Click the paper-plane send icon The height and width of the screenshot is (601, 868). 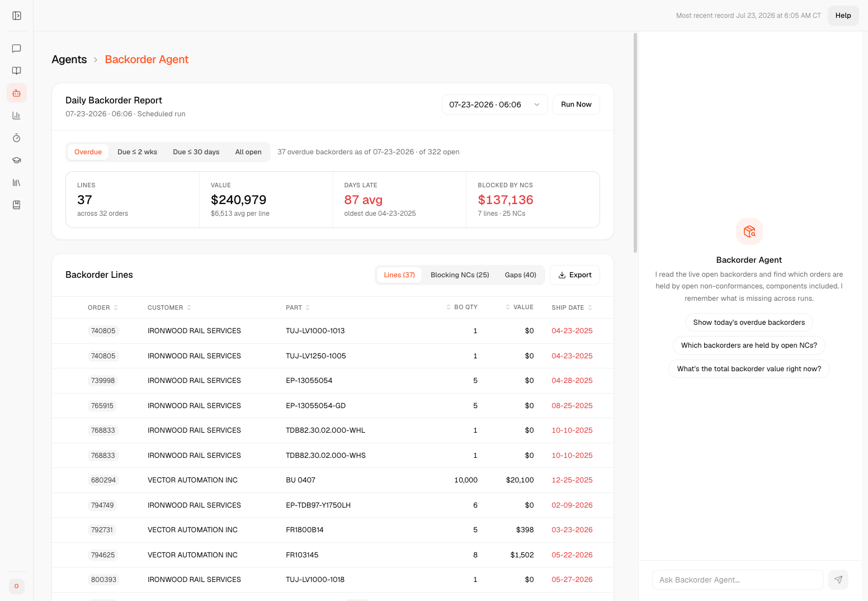[x=838, y=580]
